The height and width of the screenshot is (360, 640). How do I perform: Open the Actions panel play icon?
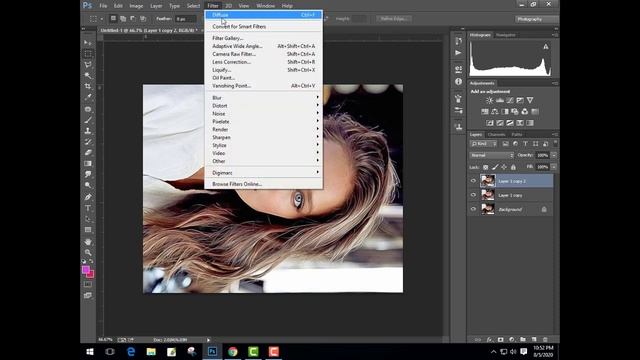click(458, 53)
